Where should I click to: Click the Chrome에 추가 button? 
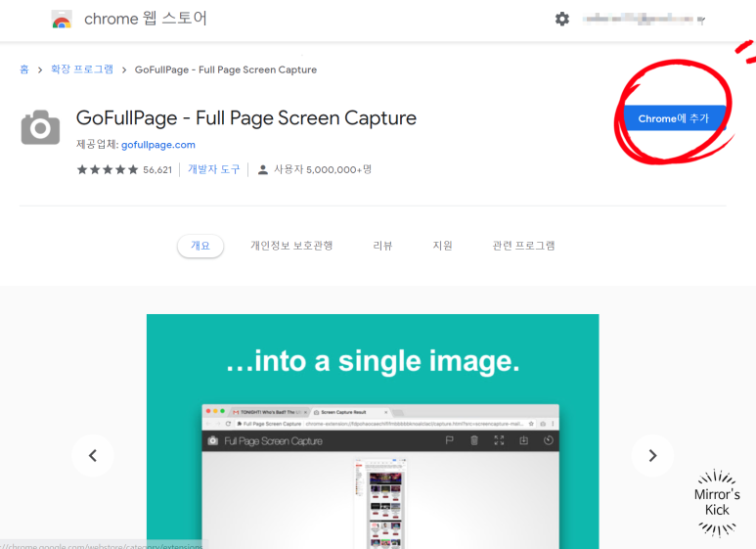674,118
